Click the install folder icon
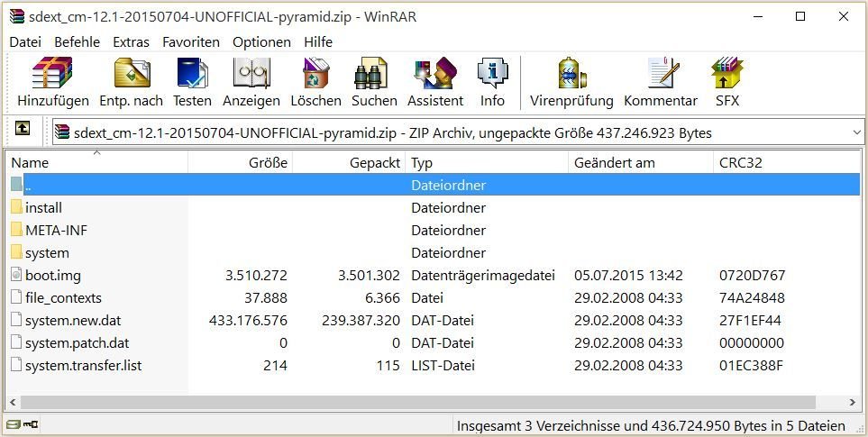Screen dimensions: 868x437 click(16, 207)
